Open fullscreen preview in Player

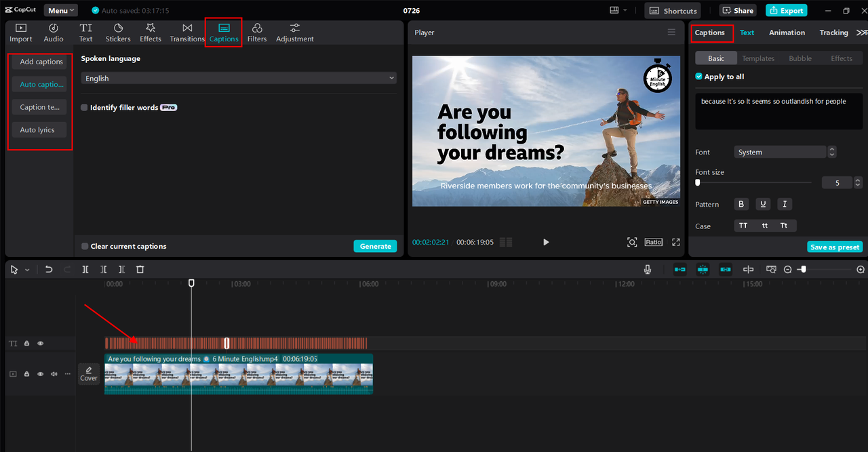point(676,242)
